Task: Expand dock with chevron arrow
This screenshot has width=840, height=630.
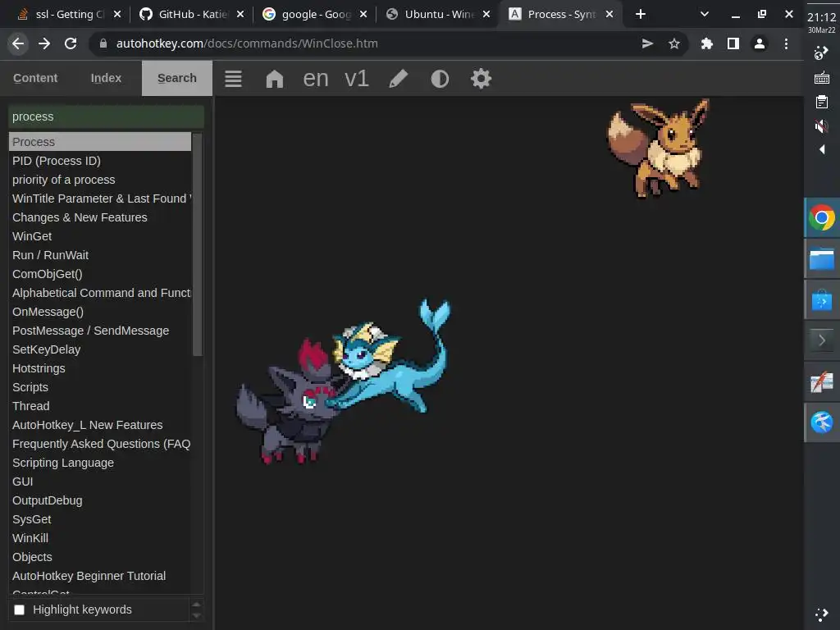Action: (x=822, y=340)
